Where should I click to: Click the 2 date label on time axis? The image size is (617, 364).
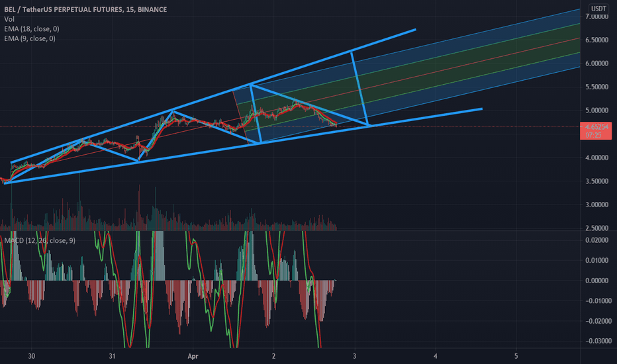274,356
